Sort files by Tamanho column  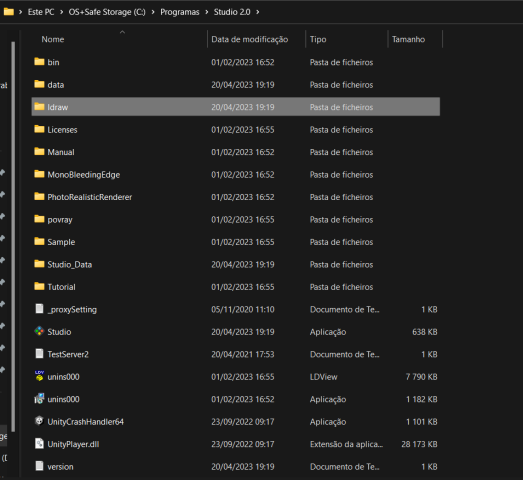pyautogui.click(x=408, y=39)
